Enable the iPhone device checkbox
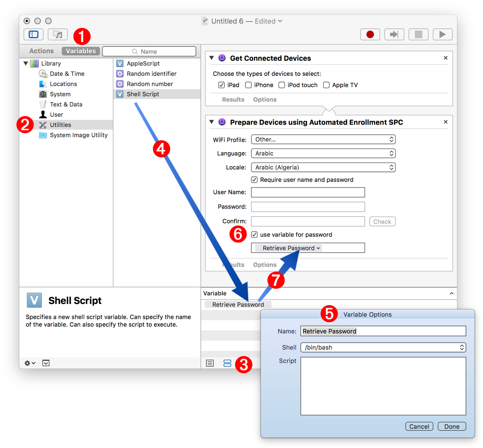This screenshot has height=448, width=483. click(x=248, y=85)
